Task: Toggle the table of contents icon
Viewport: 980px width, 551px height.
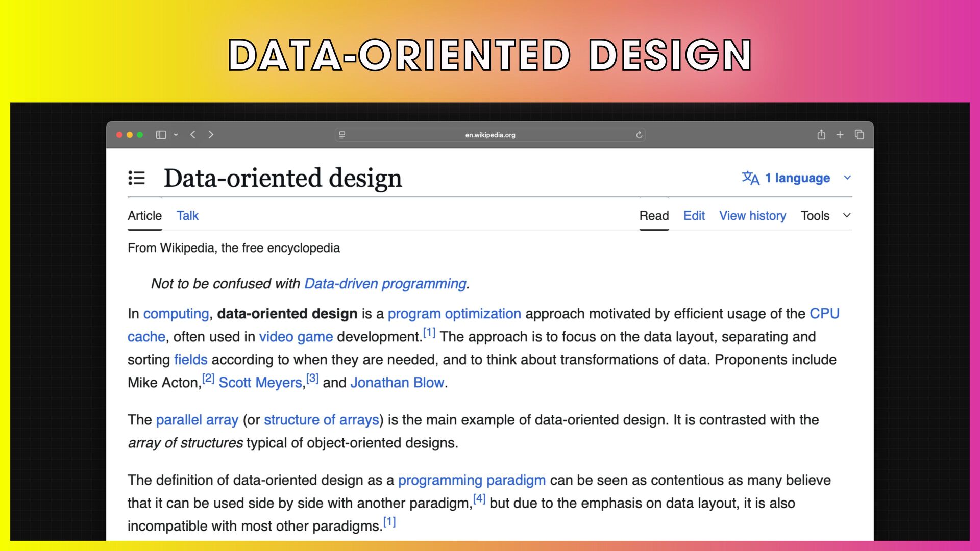Action: [137, 178]
